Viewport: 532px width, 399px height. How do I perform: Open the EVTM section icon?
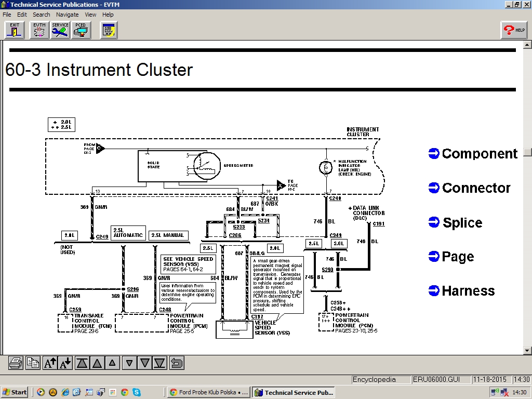pos(39,30)
